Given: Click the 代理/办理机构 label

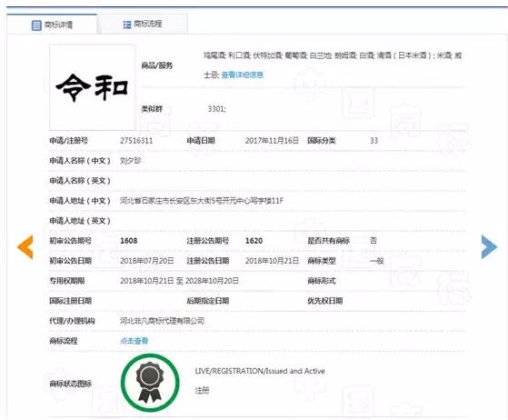Looking at the screenshot, I should (x=72, y=321).
